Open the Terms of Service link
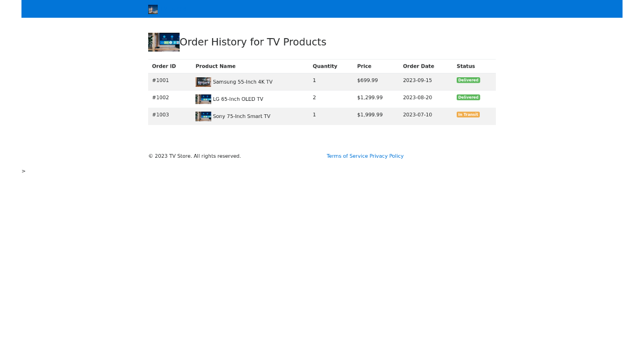The width and height of the screenshot is (644, 338). (348, 156)
